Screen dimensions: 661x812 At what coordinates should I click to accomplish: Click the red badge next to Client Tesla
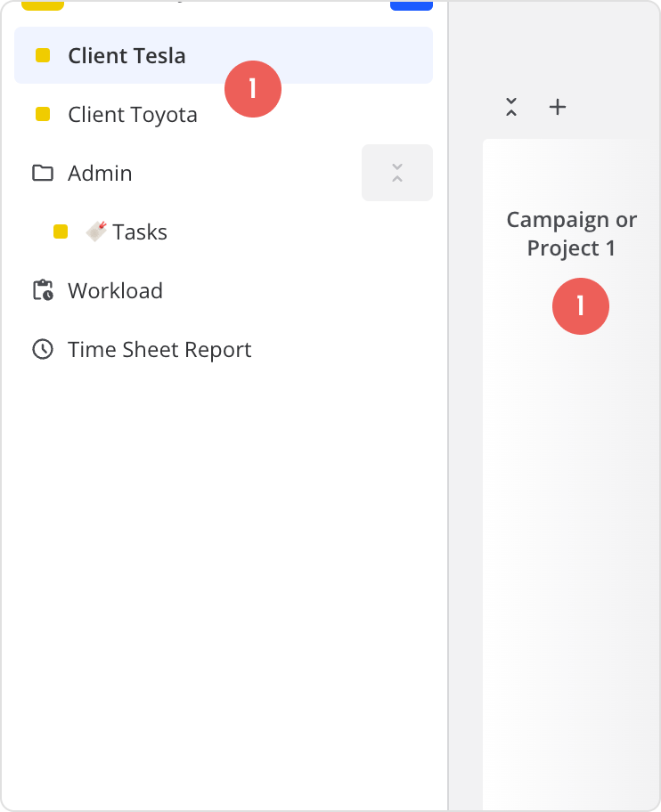point(253,89)
